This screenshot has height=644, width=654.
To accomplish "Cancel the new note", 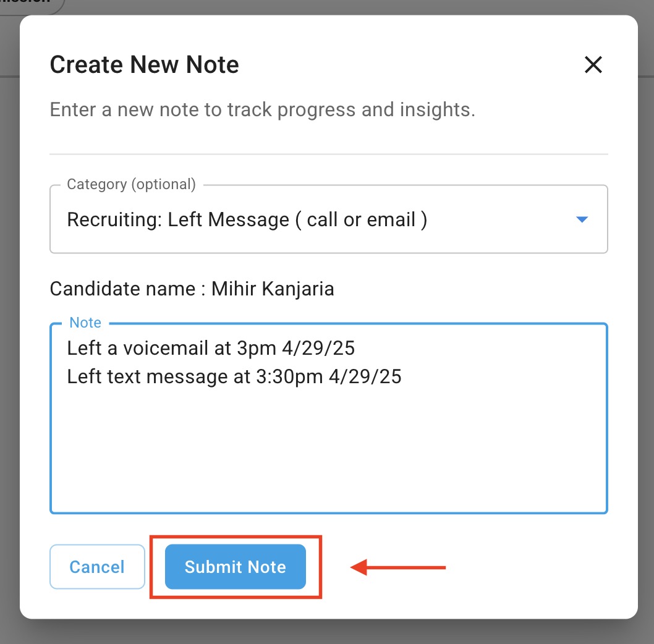I will [97, 567].
